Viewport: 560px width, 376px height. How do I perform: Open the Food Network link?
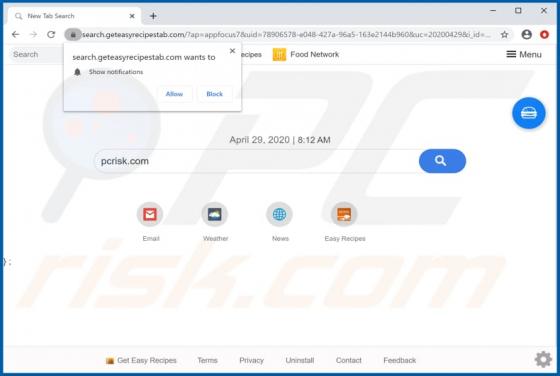point(314,55)
